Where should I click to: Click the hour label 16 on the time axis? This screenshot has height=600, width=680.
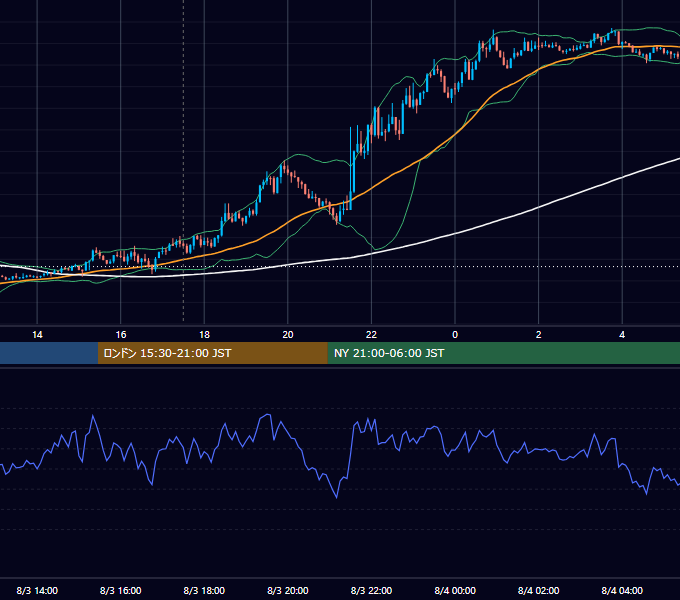tap(121, 335)
